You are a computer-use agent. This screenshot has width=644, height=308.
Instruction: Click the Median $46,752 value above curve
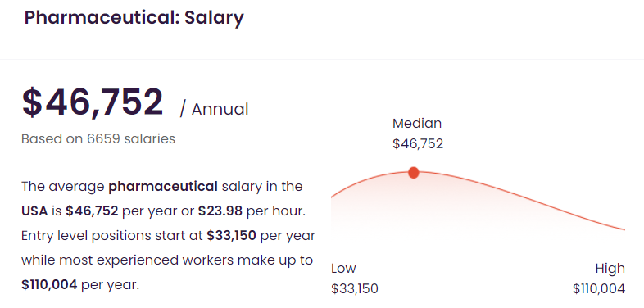tap(418, 143)
